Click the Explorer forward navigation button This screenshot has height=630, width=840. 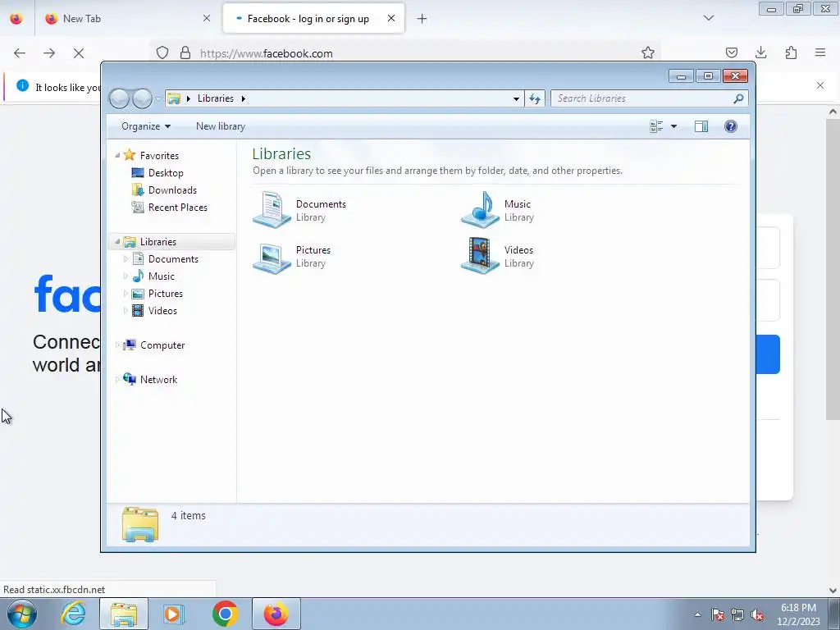point(142,98)
